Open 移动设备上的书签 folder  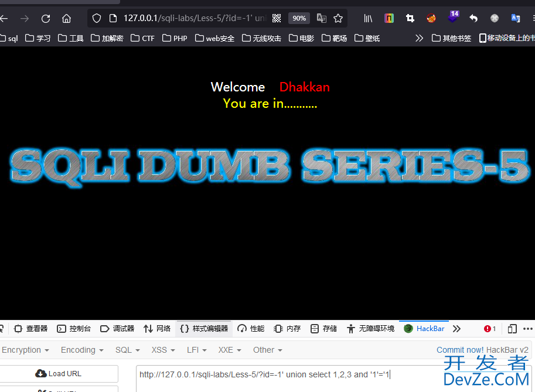tap(507, 38)
